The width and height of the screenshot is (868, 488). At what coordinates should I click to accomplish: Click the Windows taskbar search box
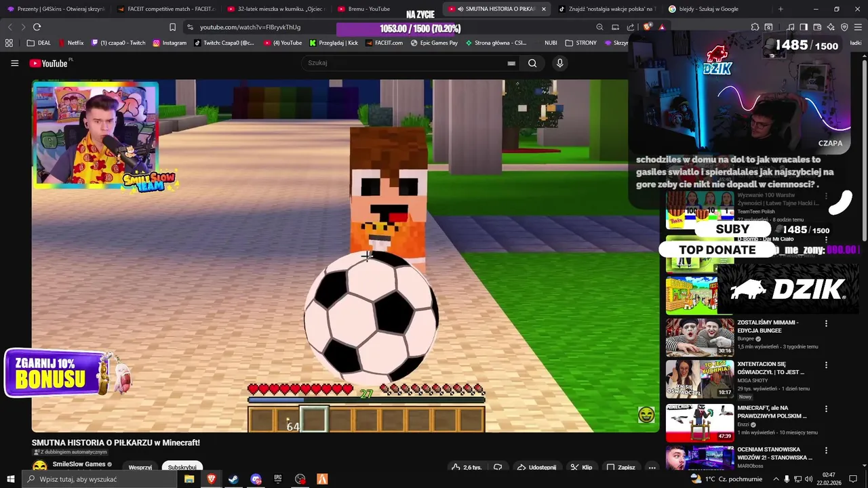(x=99, y=479)
